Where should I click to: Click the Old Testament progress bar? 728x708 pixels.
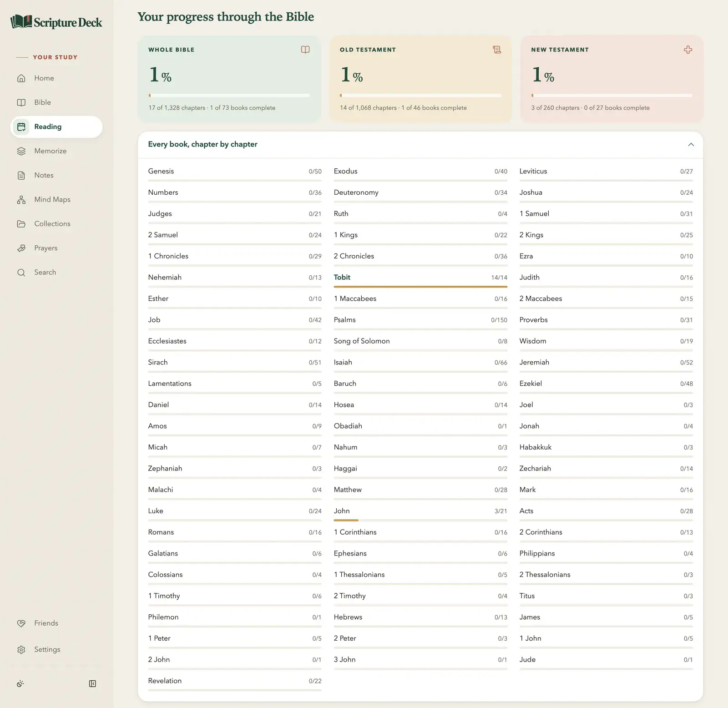420,96
